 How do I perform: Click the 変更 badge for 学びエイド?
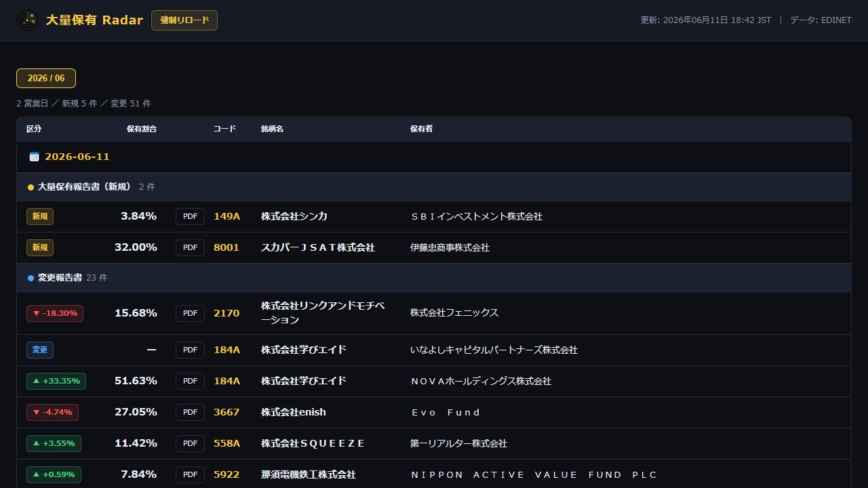(x=40, y=350)
